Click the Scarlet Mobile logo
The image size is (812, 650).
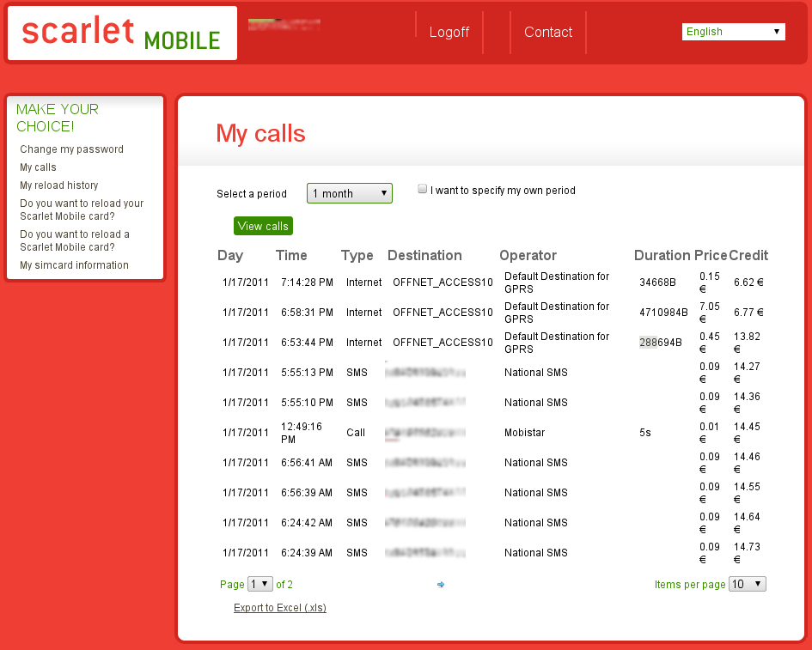click(x=122, y=33)
